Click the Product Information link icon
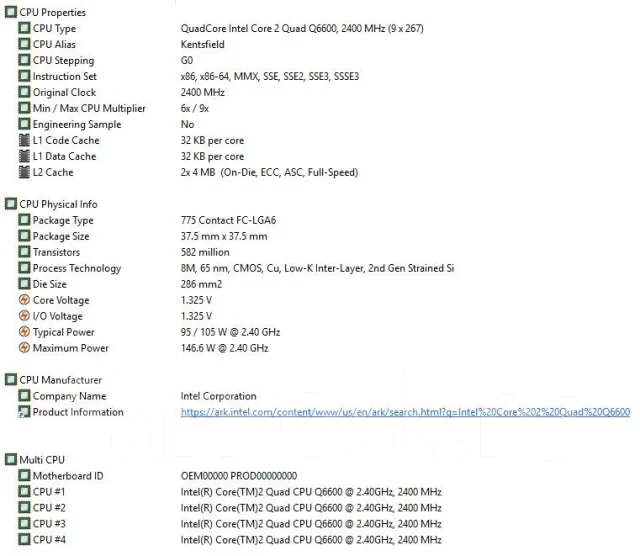 pos(24,411)
